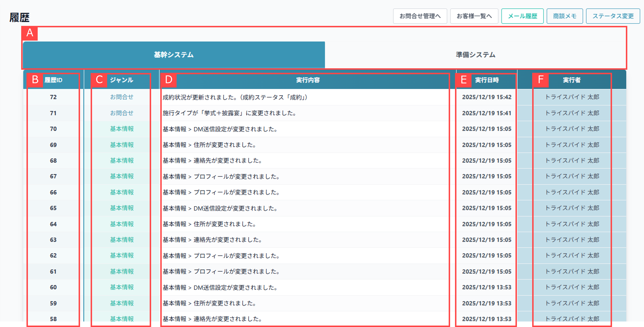Open メール履歴 view

522,16
